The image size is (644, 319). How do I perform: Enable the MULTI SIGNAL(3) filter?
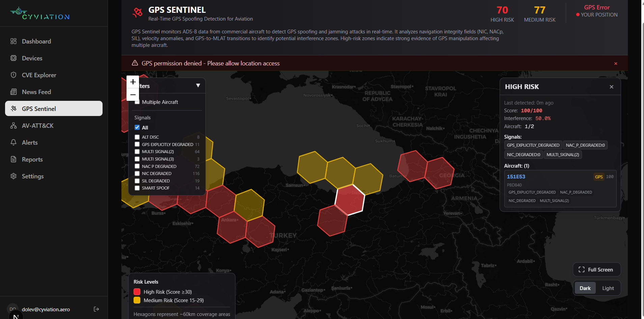tap(137, 159)
